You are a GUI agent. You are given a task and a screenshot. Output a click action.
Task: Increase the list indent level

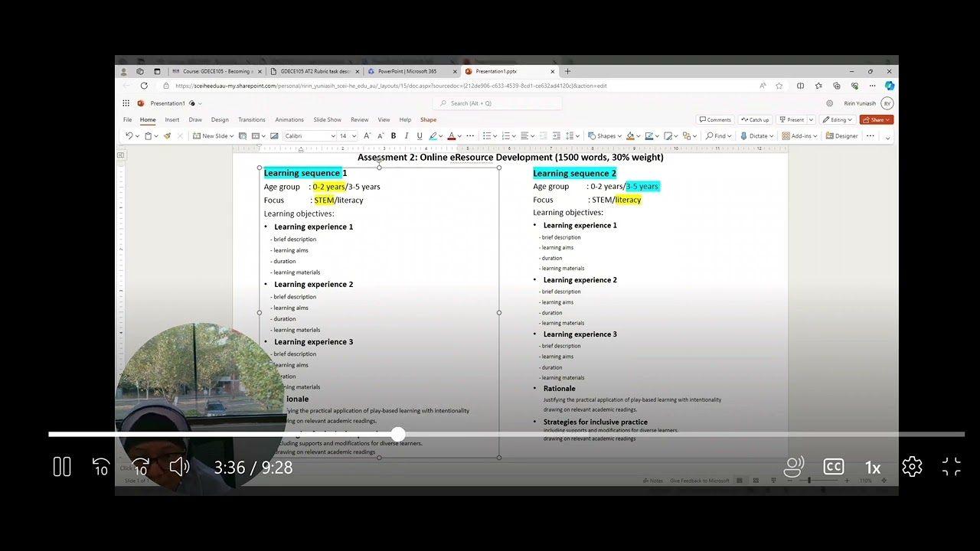pyautogui.click(x=557, y=136)
